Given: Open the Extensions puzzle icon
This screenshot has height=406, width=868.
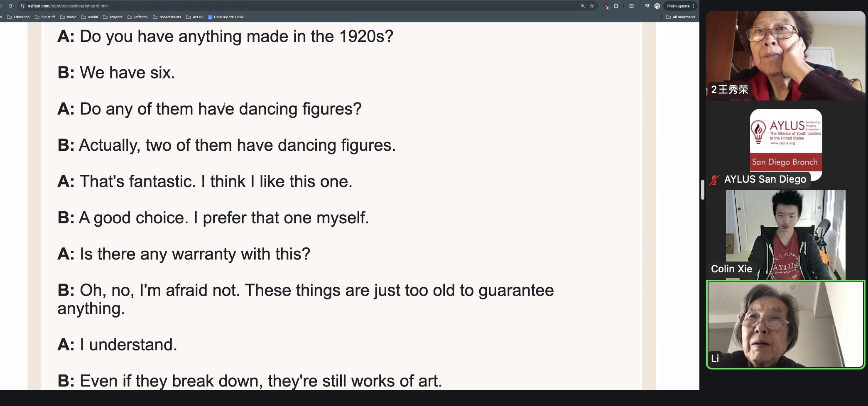Looking at the screenshot, I should coord(616,6).
